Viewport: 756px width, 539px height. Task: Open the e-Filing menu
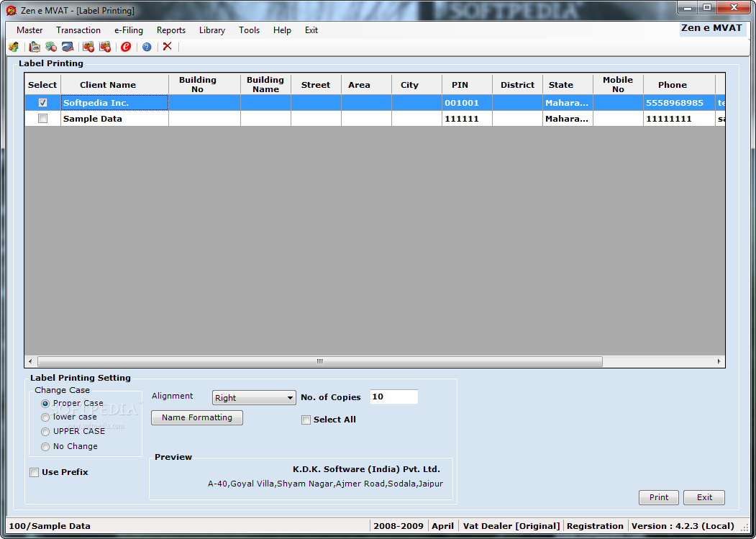(129, 30)
